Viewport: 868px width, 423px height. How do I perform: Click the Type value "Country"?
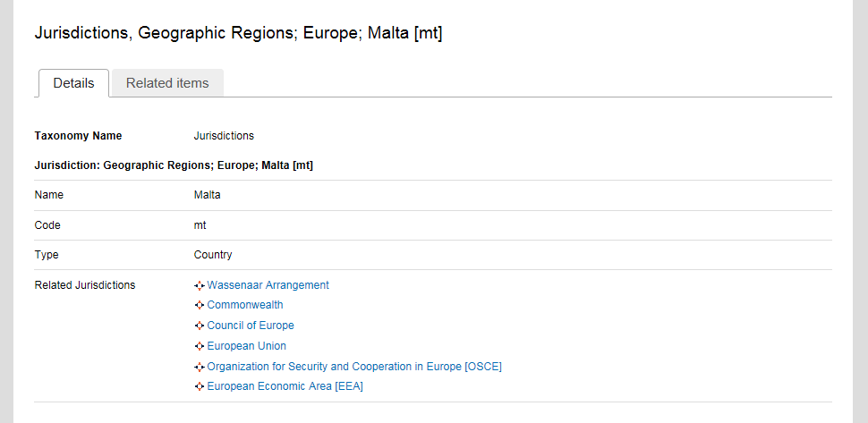point(213,255)
